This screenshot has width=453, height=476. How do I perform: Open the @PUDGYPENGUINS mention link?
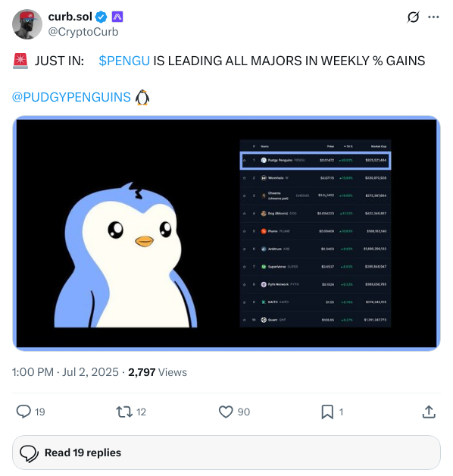[x=71, y=97]
